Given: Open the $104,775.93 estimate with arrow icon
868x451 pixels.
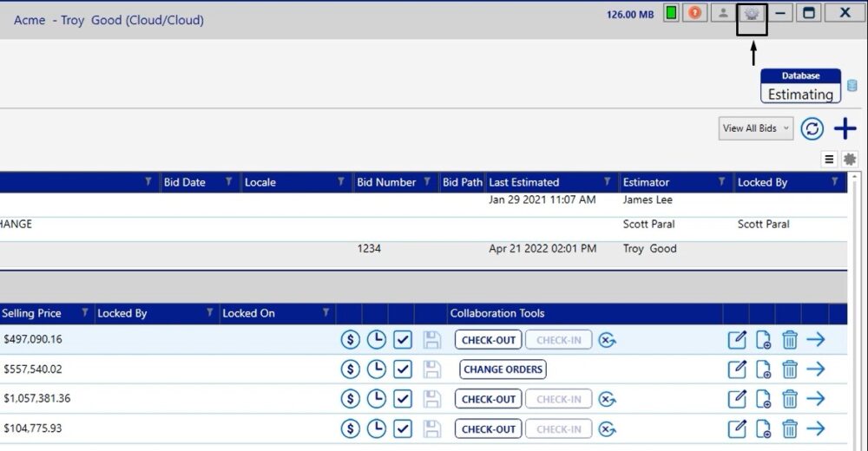Looking at the screenshot, I should coord(815,428).
